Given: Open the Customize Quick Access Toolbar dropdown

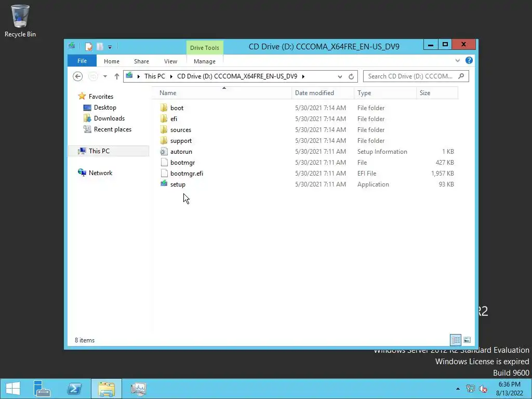Looking at the screenshot, I should 110,47.
